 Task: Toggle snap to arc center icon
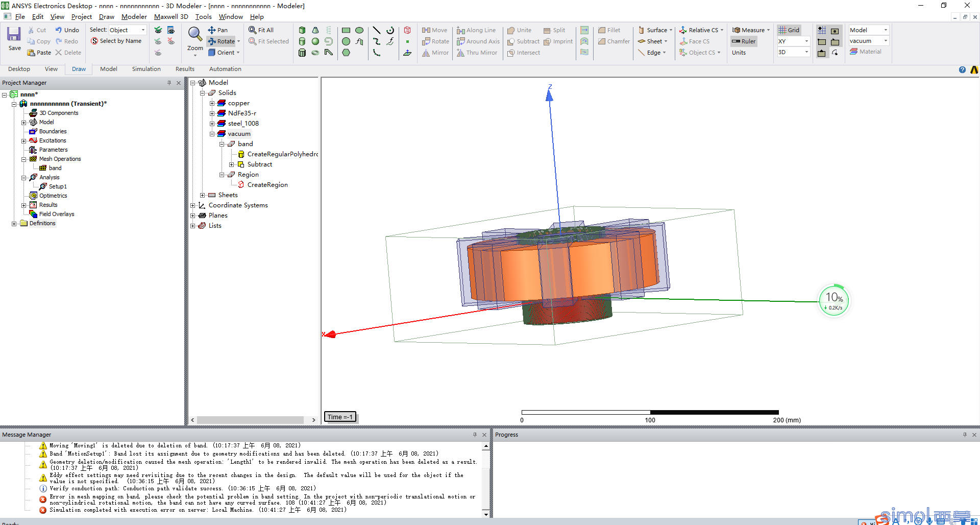(835, 53)
